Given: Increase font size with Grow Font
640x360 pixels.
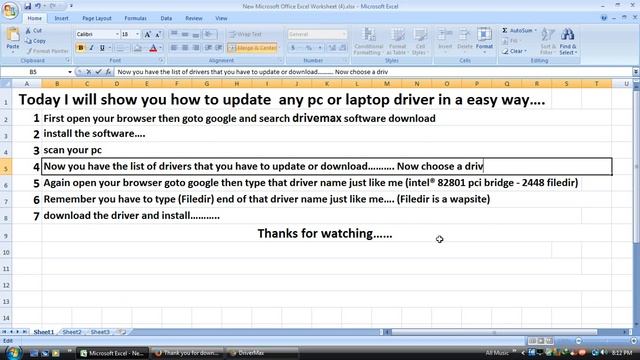Looking at the screenshot, I should click(x=148, y=34).
